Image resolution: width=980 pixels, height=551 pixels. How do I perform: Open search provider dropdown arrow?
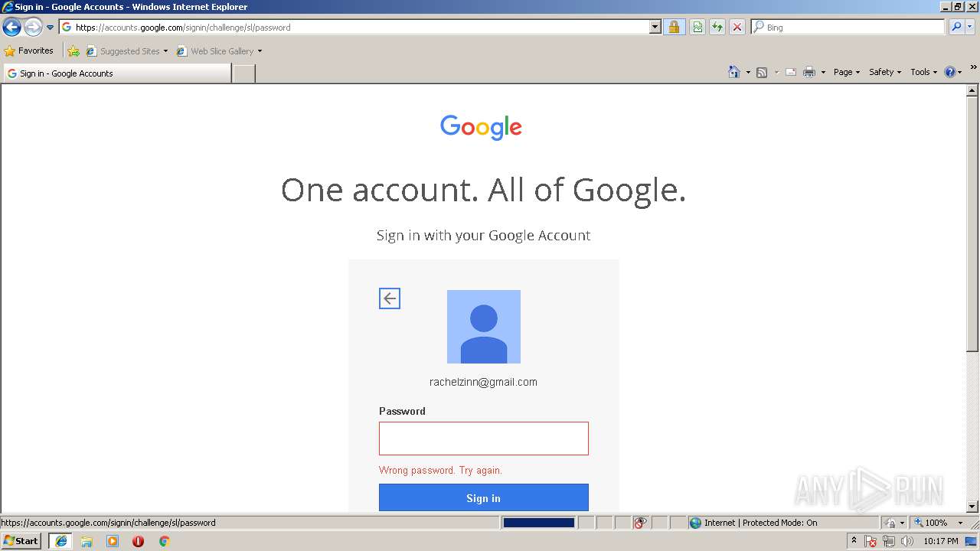click(x=971, y=27)
